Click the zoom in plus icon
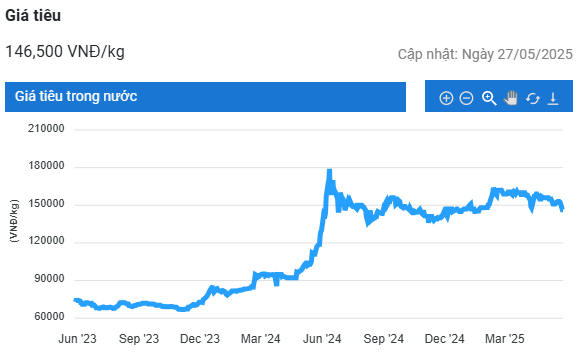 (x=446, y=98)
